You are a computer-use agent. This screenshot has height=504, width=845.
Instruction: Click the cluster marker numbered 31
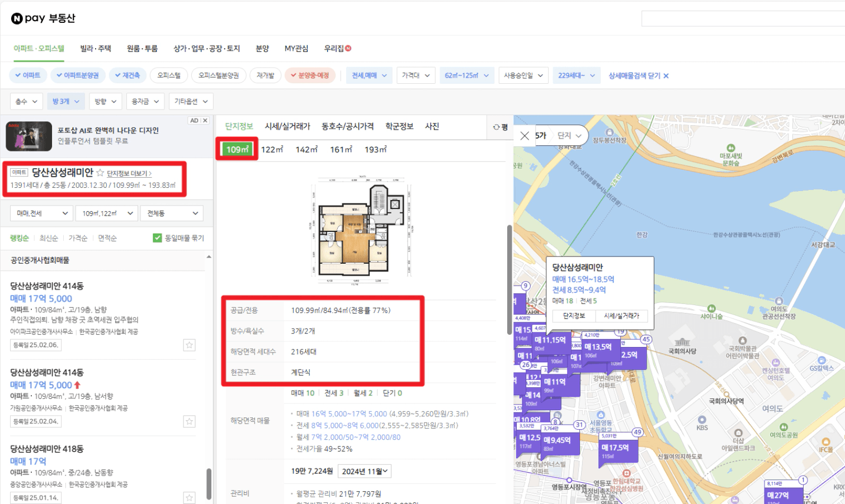[x=579, y=425]
